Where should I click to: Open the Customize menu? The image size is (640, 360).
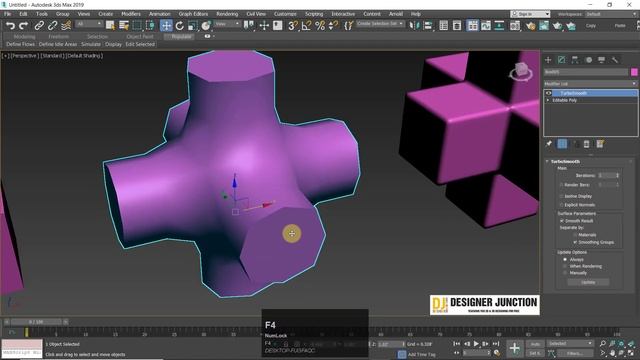click(285, 14)
